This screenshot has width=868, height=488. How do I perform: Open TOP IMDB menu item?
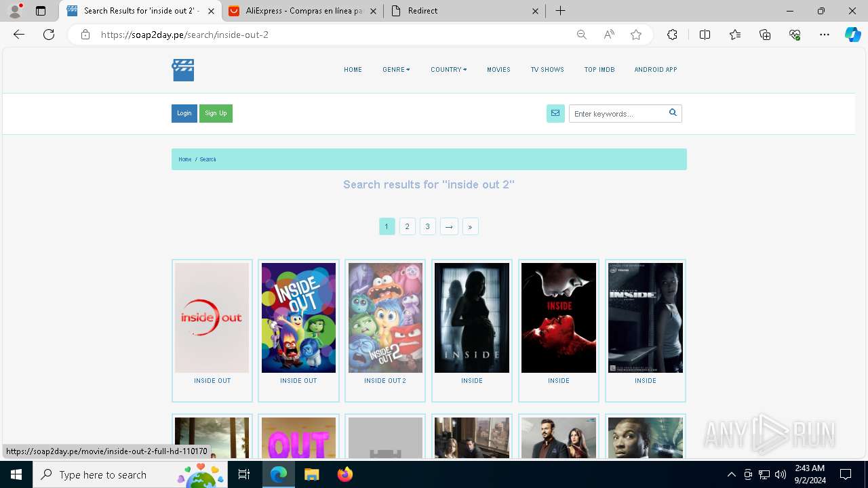599,70
